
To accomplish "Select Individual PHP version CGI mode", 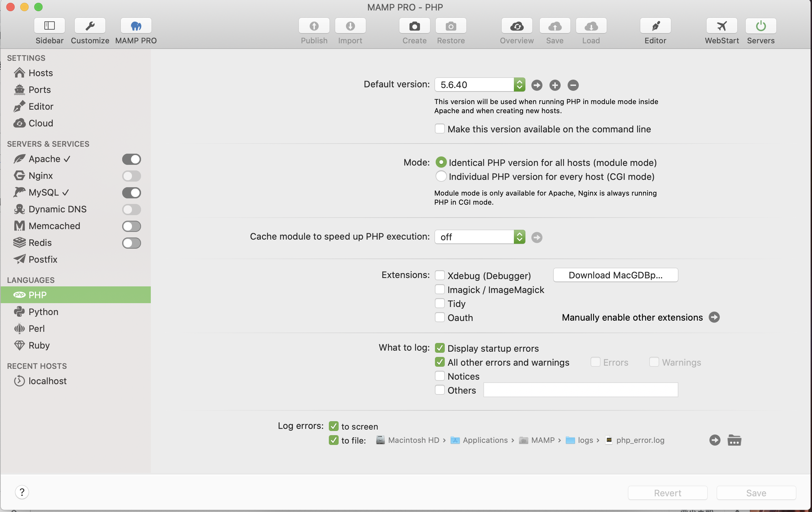I will point(441,176).
